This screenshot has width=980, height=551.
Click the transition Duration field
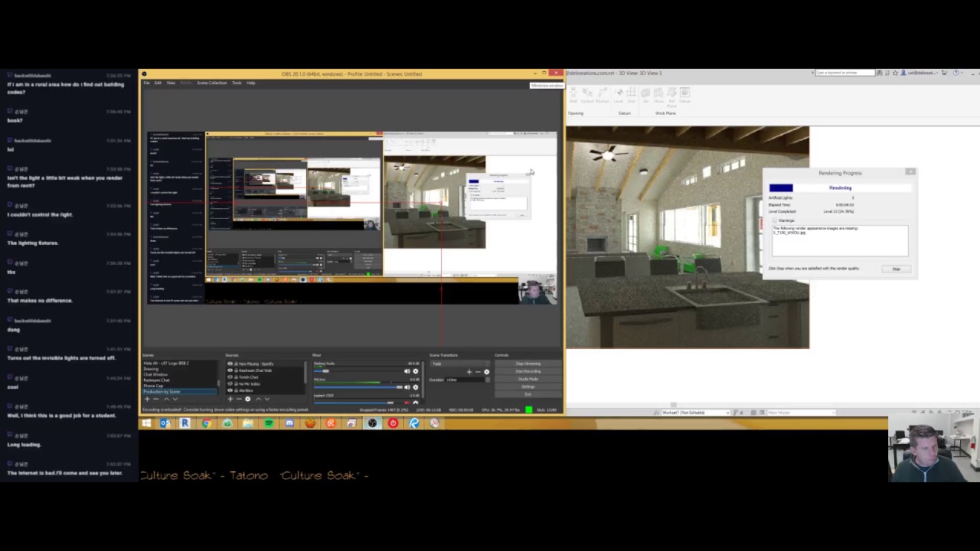[469, 380]
